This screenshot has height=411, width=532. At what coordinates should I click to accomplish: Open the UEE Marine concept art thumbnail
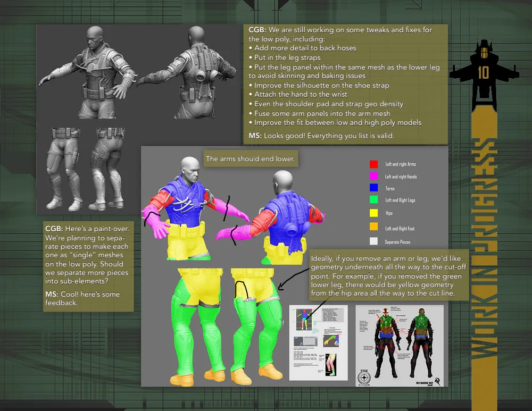(x=400, y=346)
